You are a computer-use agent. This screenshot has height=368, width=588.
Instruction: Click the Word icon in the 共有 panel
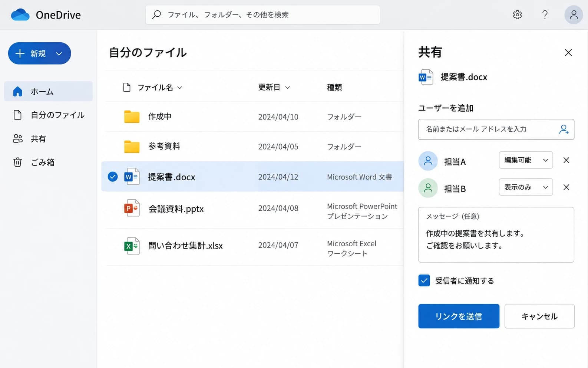(426, 77)
